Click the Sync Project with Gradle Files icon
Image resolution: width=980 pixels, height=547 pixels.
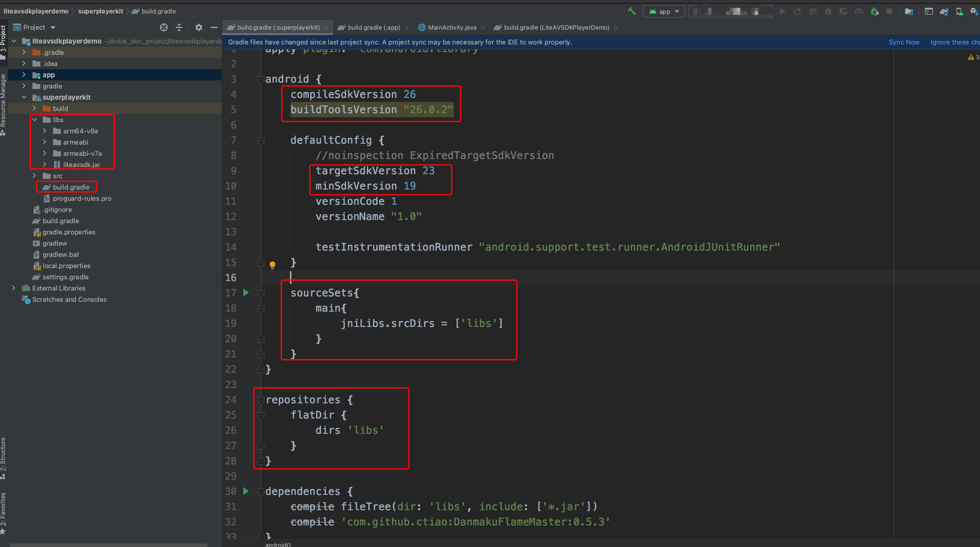tap(944, 11)
